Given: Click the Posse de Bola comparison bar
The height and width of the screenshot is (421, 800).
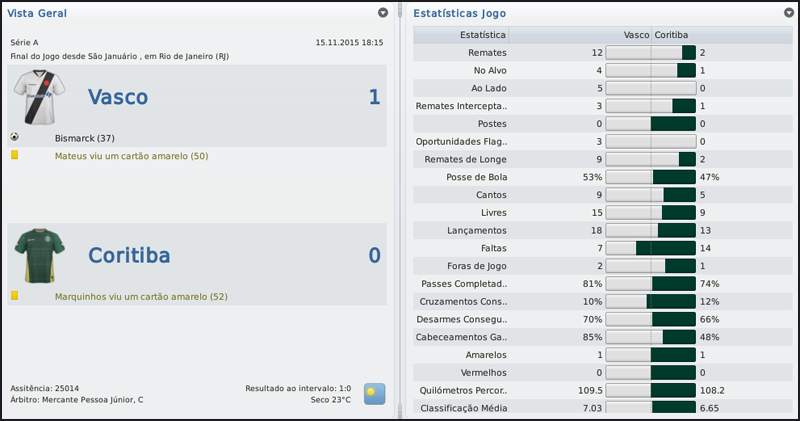Looking at the screenshot, I should coord(650,177).
